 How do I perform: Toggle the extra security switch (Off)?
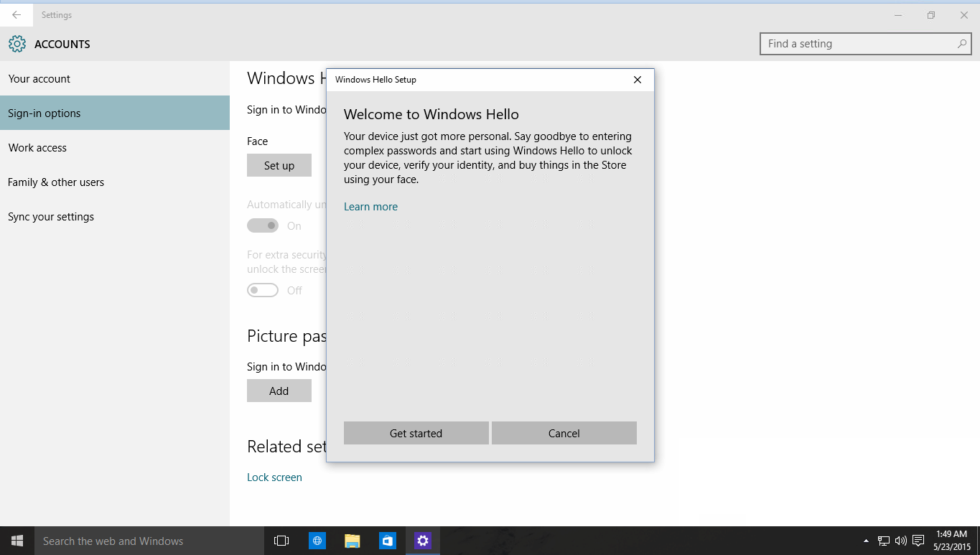(x=263, y=290)
